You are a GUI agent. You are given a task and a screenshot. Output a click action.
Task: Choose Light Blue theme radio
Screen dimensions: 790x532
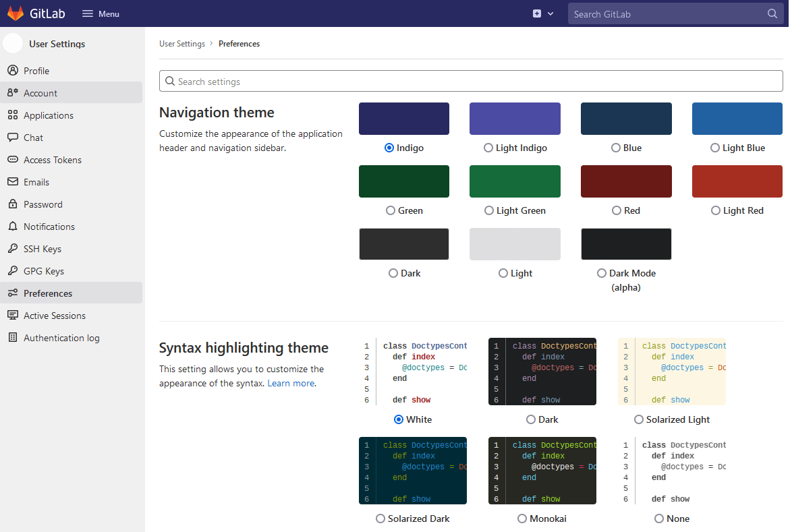click(x=715, y=148)
